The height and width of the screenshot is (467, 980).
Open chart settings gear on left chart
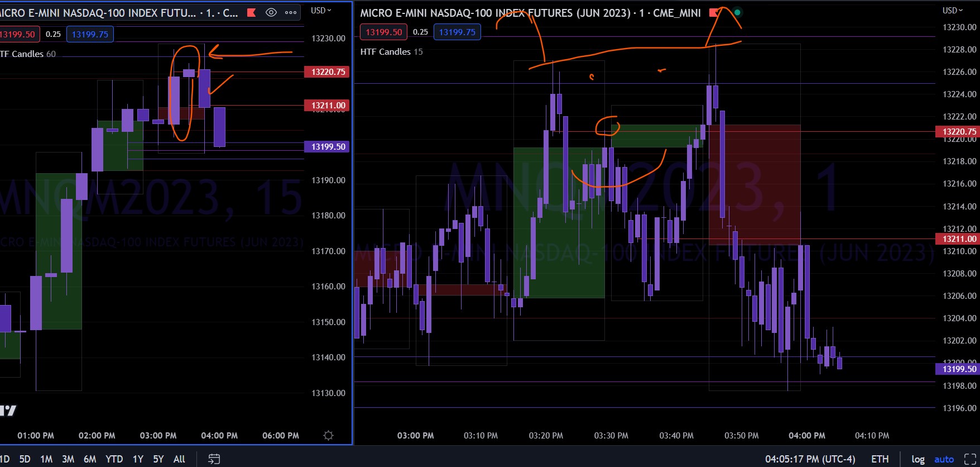click(328, 435)
